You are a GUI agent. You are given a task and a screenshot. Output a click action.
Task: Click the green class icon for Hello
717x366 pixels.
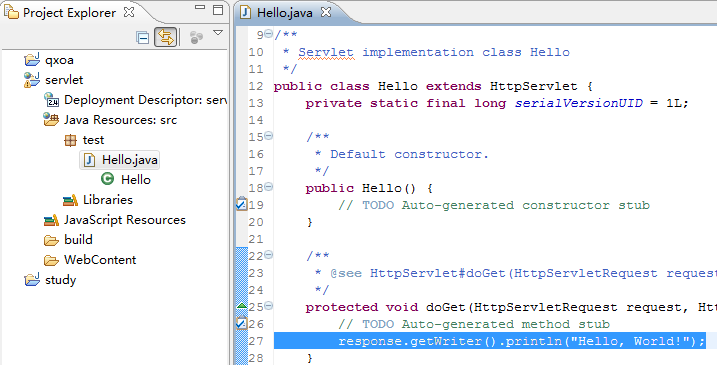point(107,179)
